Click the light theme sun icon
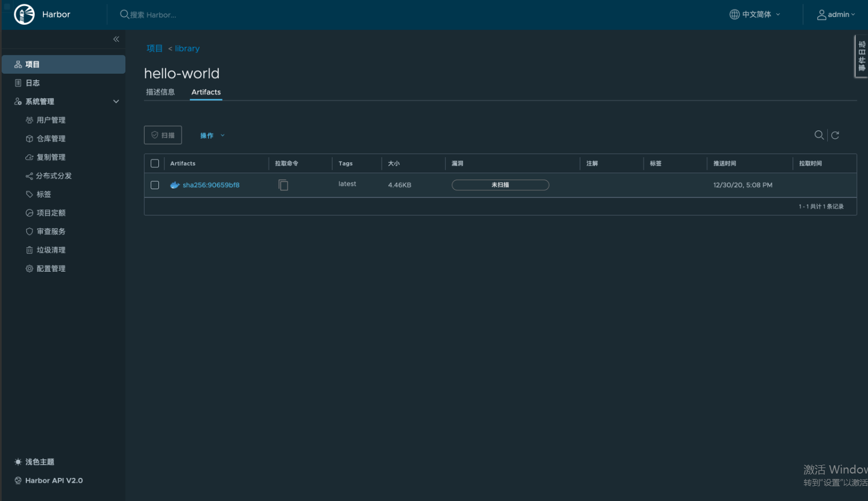 [x=18, y=462]
